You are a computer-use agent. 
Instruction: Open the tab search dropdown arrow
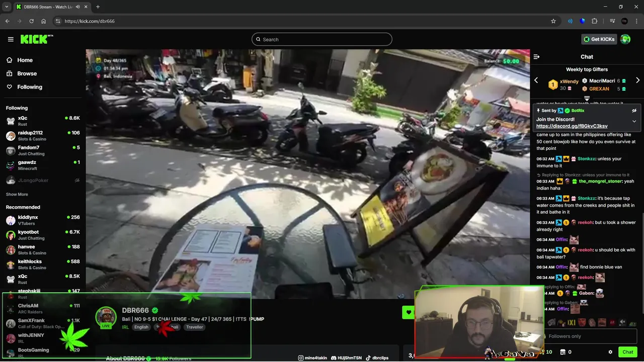coord(7,7)
